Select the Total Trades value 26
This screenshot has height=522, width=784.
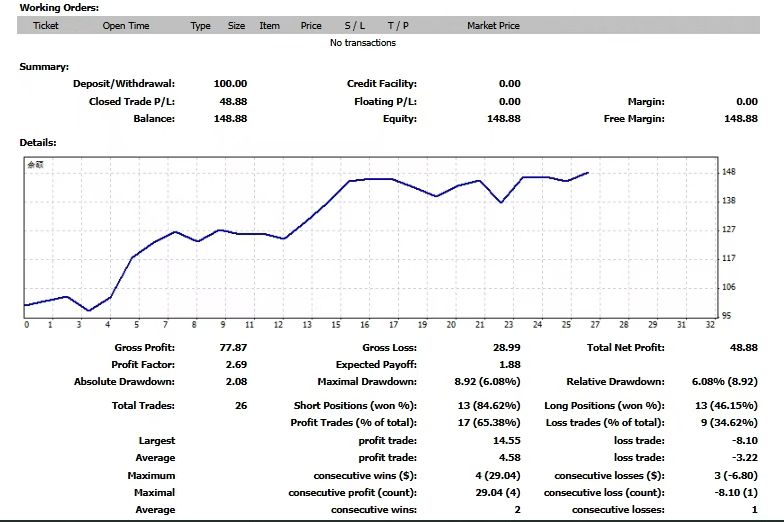click(241, 406)
